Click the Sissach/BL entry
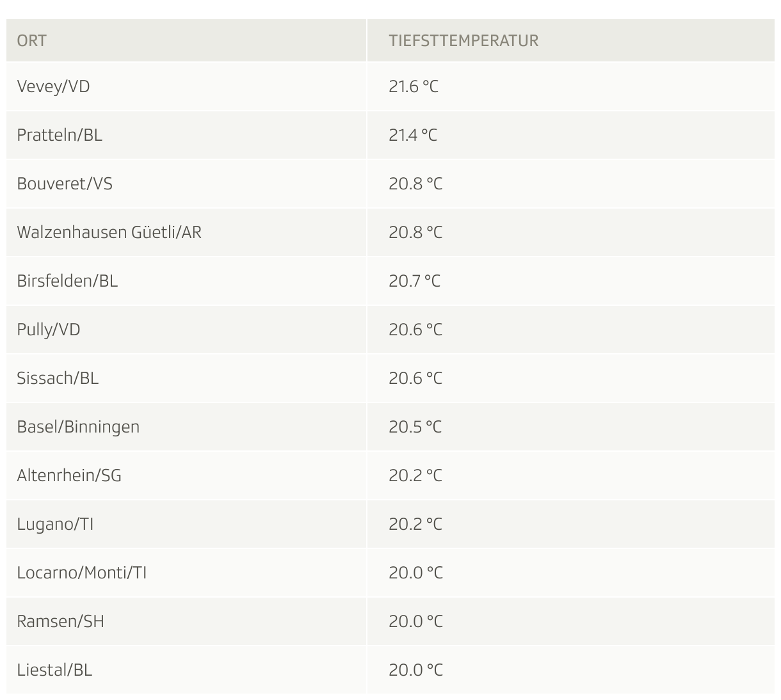 58,378
